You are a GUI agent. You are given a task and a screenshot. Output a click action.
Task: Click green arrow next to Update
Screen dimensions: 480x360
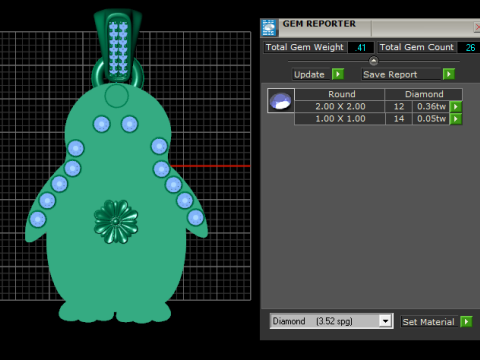[x=338, y=74]
